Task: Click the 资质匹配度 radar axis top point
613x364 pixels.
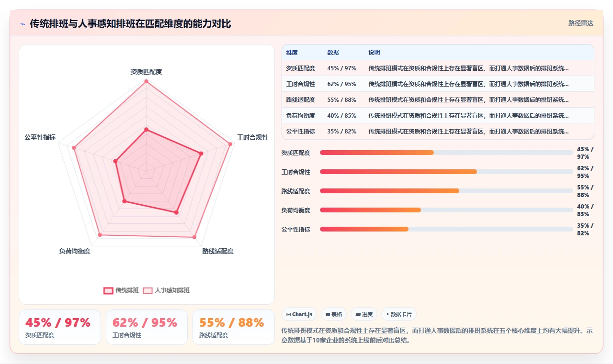Action: tap(146, 81)
